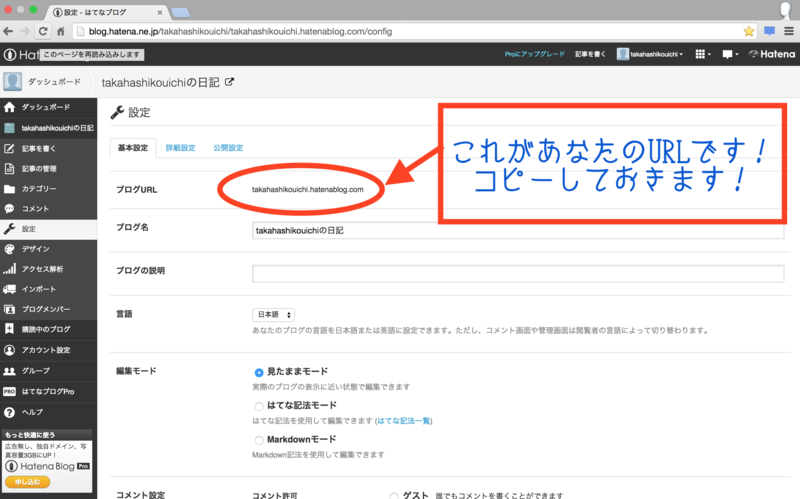Select ゲスト comment permission radio
Viewport: 800px width, 499px height.
click(x=394, y=496)
